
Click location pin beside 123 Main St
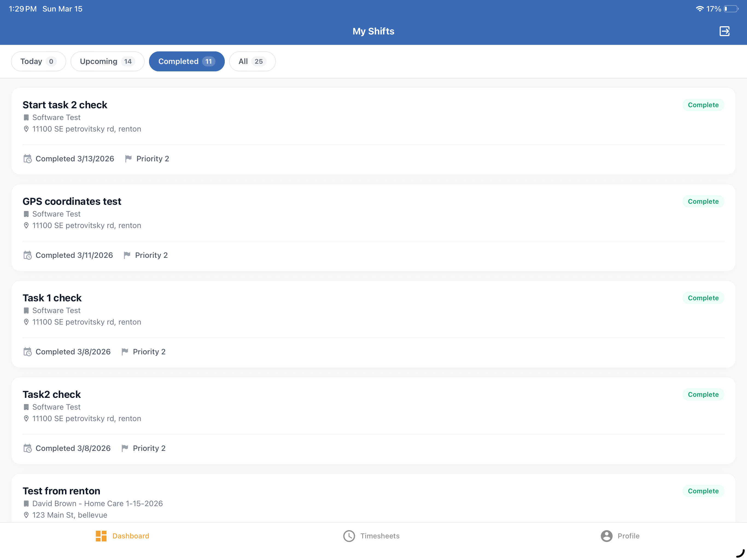(26, 515)
